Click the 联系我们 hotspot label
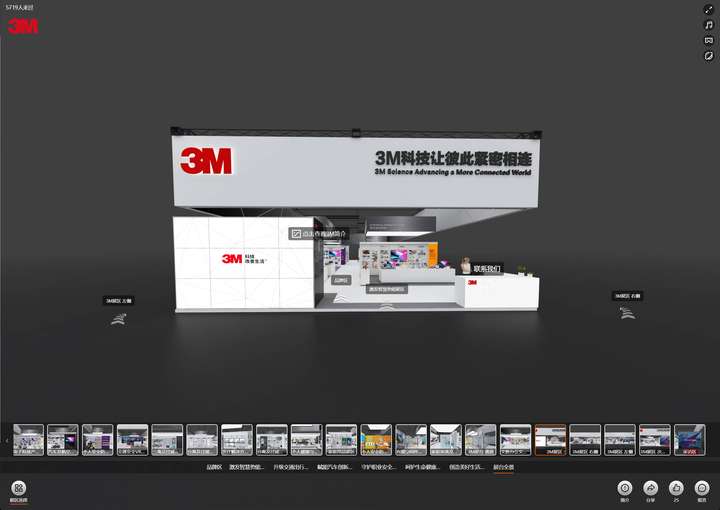 (487, 269)
